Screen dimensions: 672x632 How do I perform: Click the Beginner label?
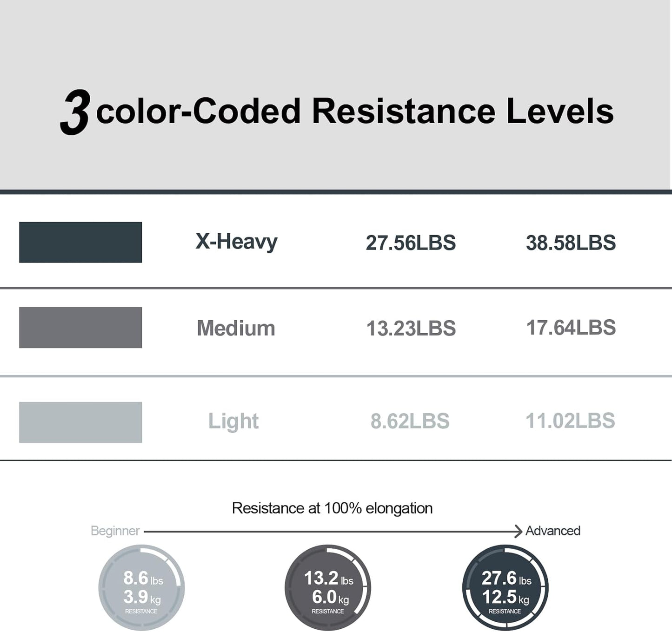pos(115,531)
